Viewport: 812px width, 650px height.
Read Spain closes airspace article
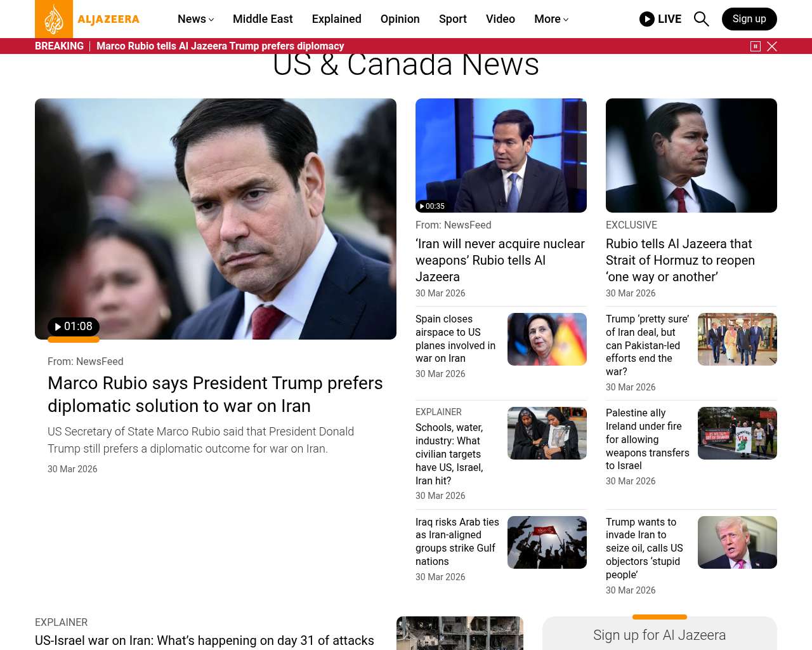point(455,338)
